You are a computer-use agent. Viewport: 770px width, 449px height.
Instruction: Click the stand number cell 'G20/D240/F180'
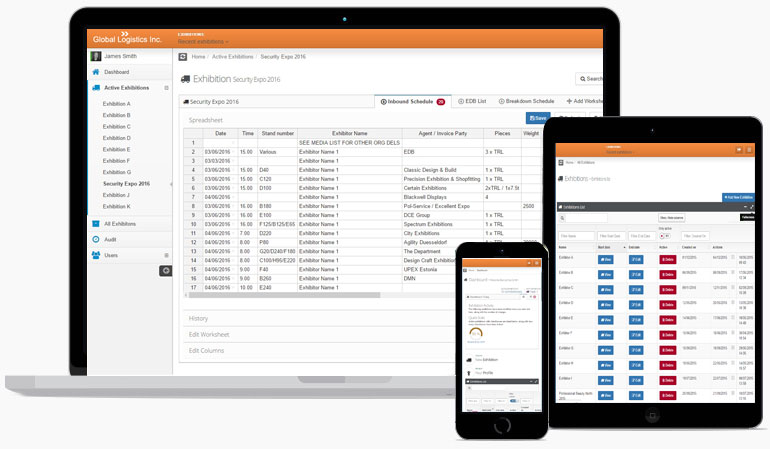coord(277,251)
